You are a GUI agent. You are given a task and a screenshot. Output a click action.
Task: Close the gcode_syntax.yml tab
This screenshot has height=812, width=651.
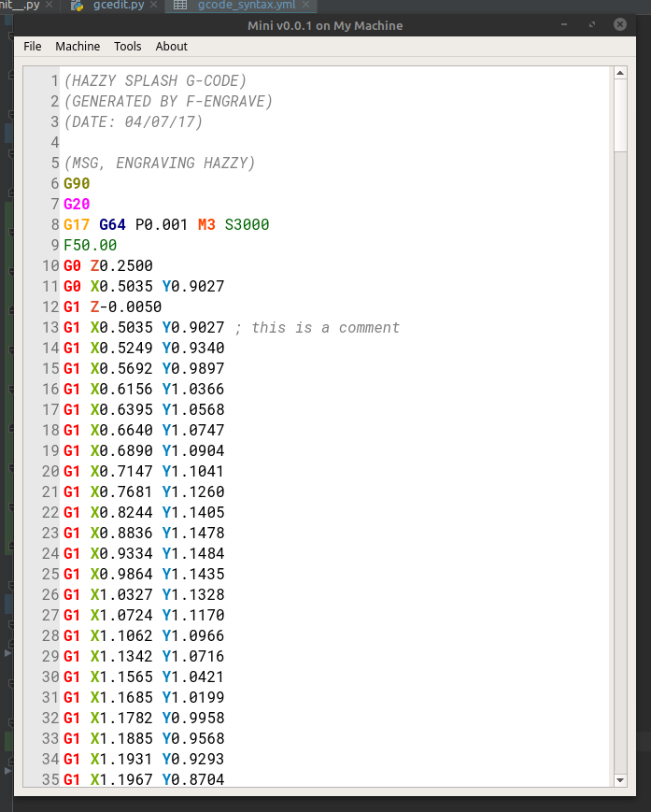(305, 5)
